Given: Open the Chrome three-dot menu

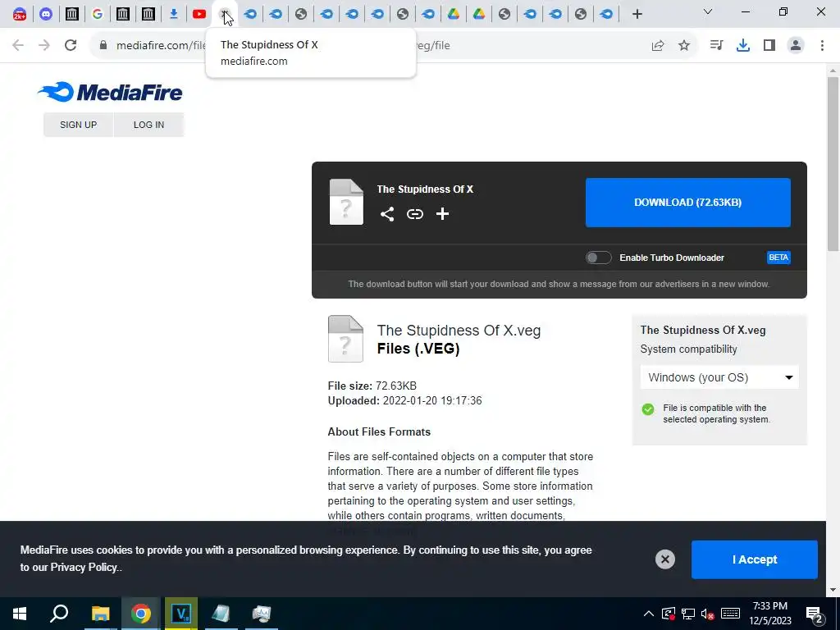Looking at the screenshot, I should tap(822, 46).
